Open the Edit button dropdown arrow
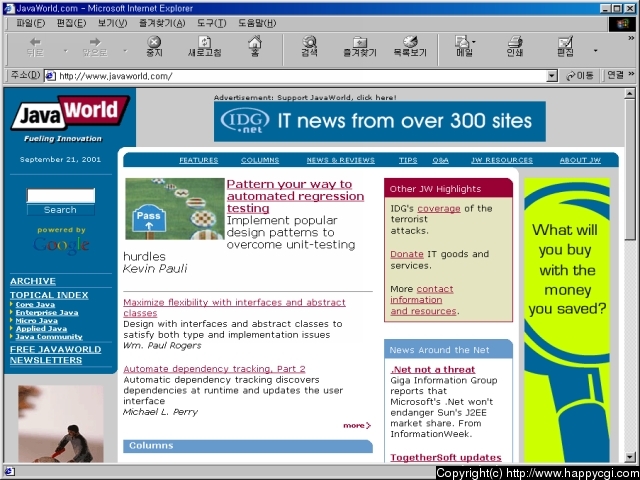640x480 pixels. click(x=595, y=51)
